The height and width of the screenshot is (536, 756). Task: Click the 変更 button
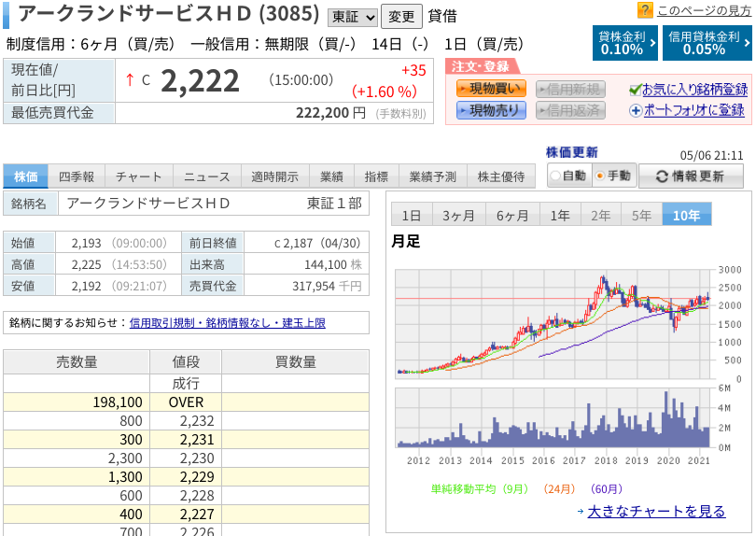coord(401,17)
